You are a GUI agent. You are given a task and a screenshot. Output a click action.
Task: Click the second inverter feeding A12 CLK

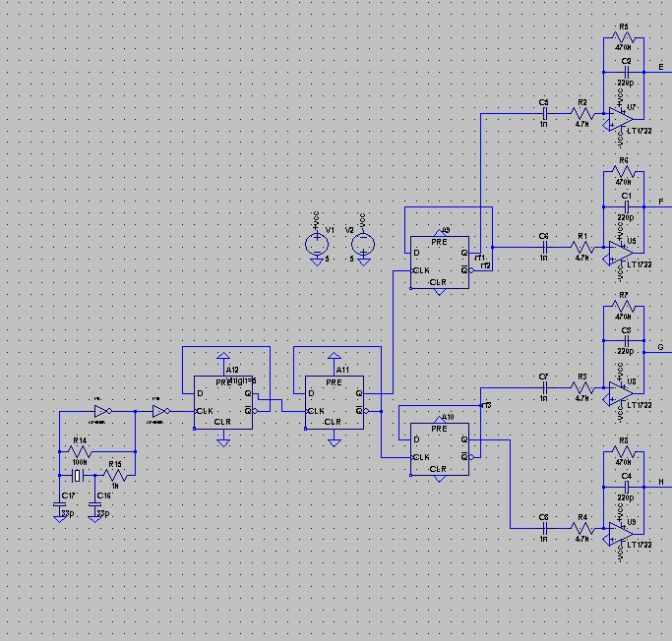[161, 411]
